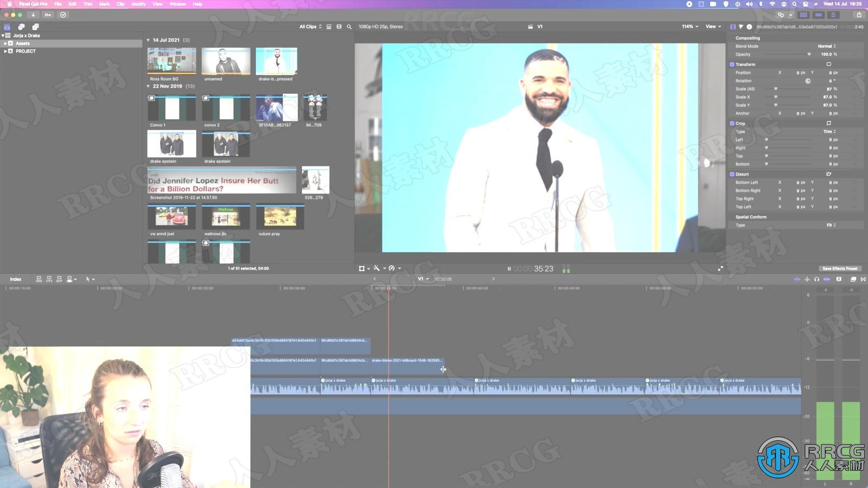This screenshot has height=488, width=868.
Task: Expand the Assets event
Action: 5,43
